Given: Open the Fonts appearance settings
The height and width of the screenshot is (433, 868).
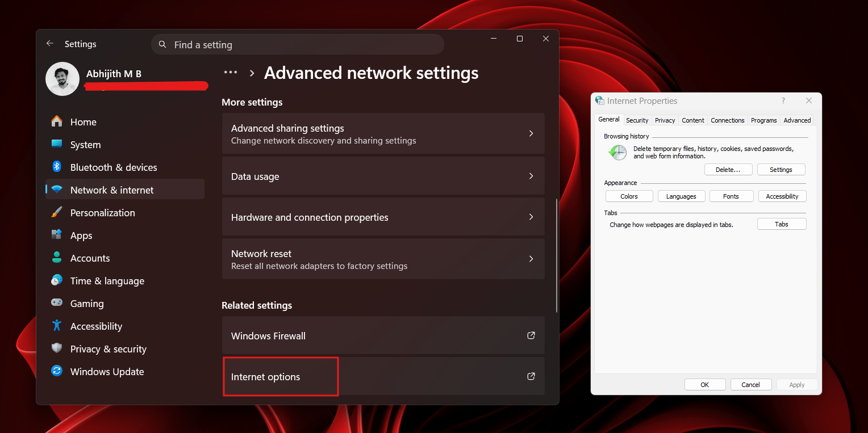Looking at the screenshot, I should pyautogui.click(x=731, y=196).
